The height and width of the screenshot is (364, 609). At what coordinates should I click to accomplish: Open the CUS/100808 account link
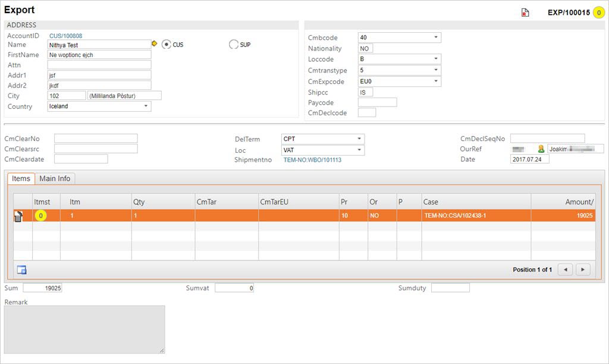65,36
